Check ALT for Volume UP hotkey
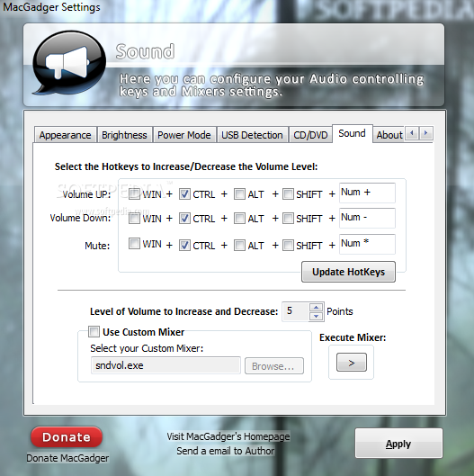Screen dimensions: 474x476 pos(239,194)
